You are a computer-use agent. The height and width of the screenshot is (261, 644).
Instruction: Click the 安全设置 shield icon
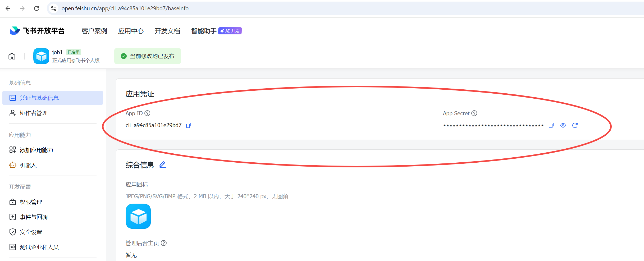pos(13,232)
